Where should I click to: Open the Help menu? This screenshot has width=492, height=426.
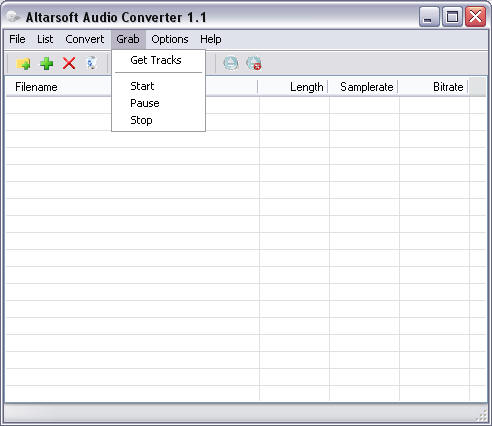pyautogui.click(x=211, y=39)
